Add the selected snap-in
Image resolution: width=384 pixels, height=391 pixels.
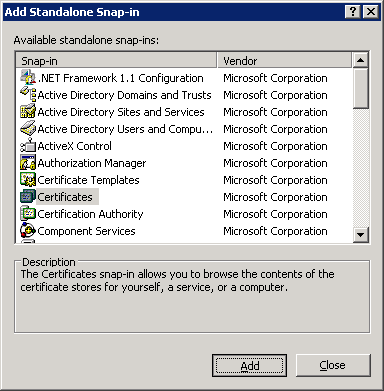click(x=249, y=365)
